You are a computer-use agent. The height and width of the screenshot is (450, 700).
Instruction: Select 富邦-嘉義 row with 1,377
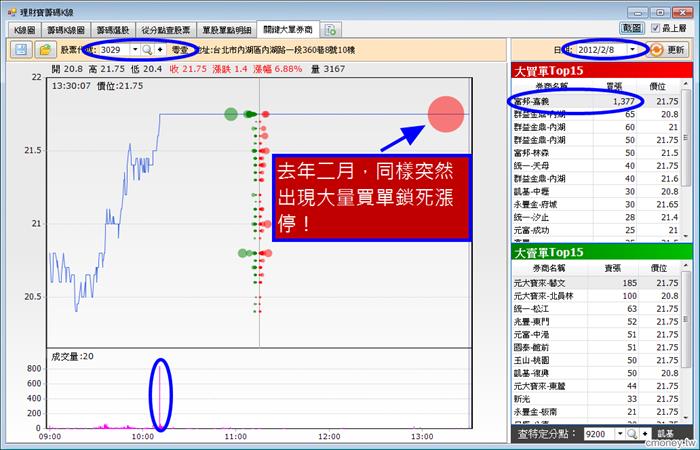pos(596,101)
